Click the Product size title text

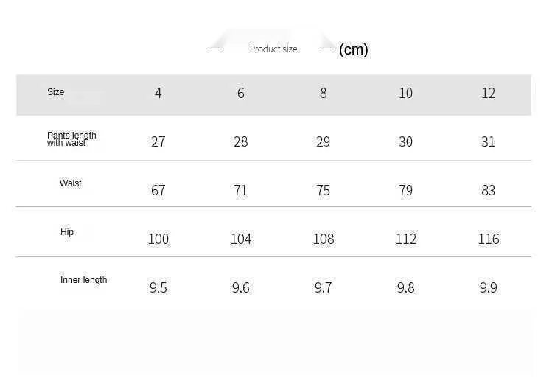273,49
